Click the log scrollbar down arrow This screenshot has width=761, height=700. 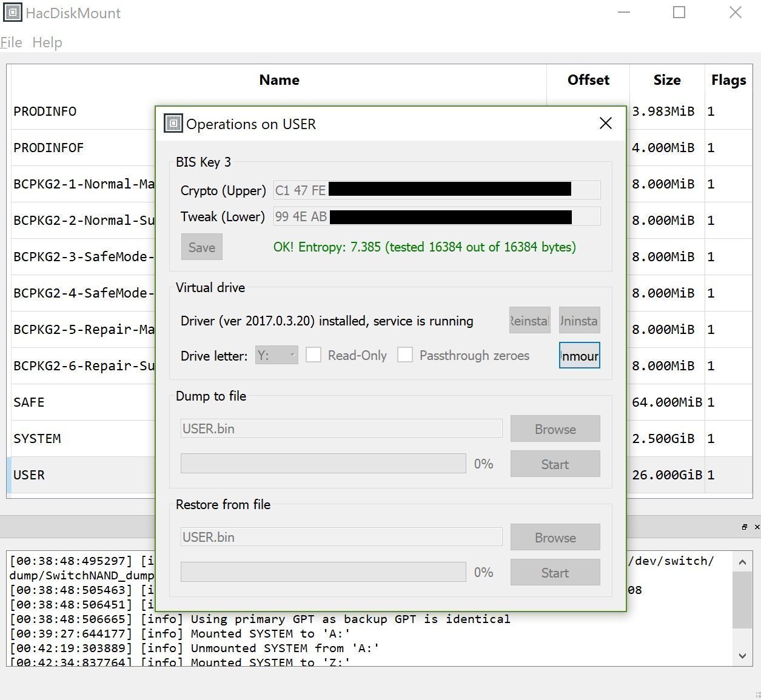click(742, 655)
